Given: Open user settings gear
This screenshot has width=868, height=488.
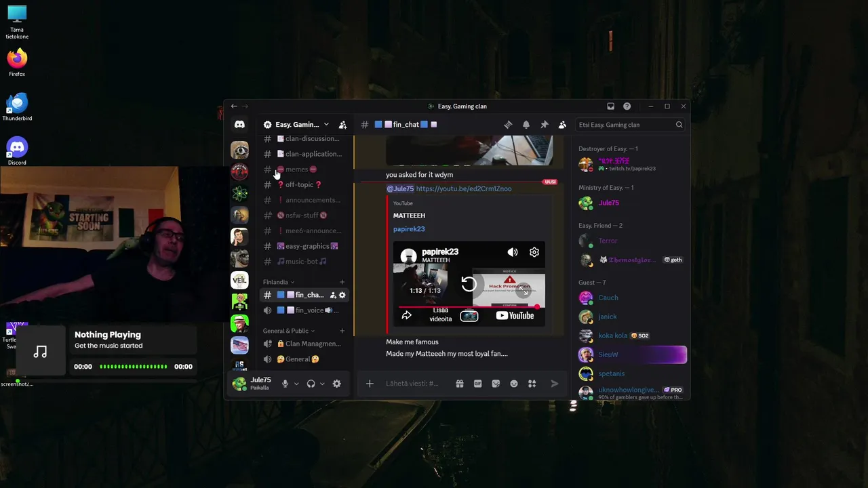Looking at the screenshot, I should [x=336, y=384].
